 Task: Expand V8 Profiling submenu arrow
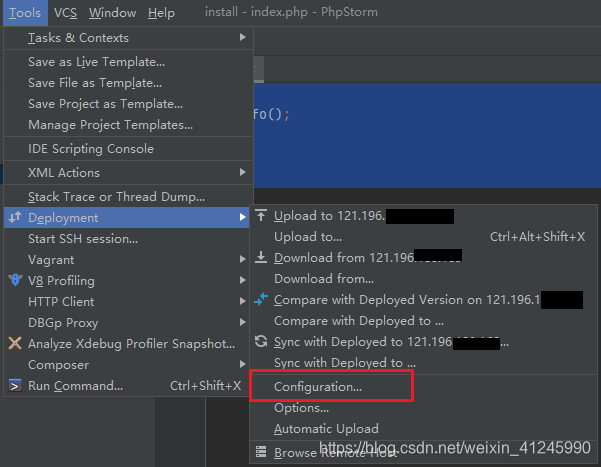click(242, 280)
